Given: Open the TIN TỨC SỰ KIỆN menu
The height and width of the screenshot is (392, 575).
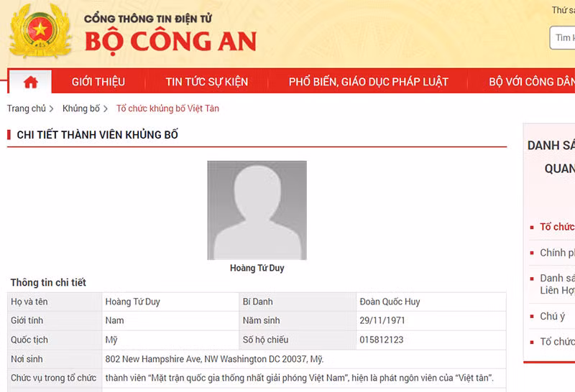Looking at the screenshot, I should (x=207, y=82).
